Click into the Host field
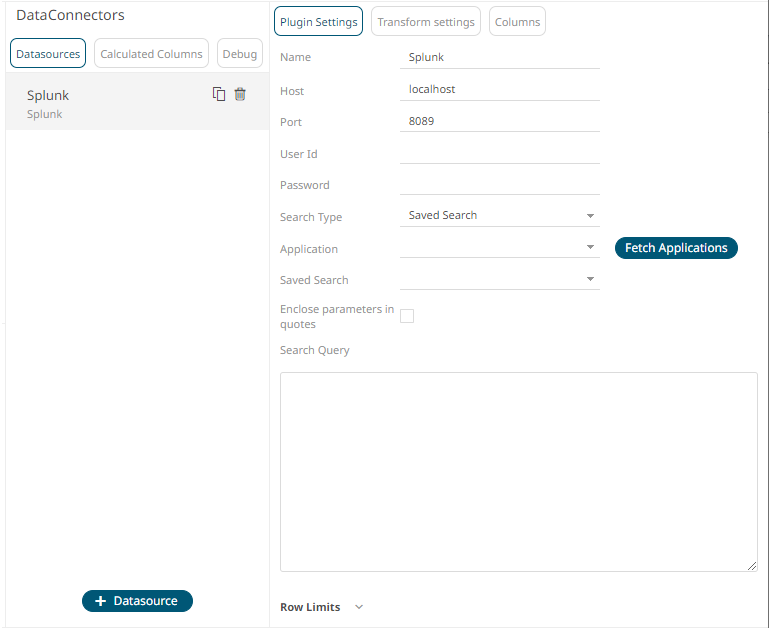The image size is (774, 632). click(500, 90)
